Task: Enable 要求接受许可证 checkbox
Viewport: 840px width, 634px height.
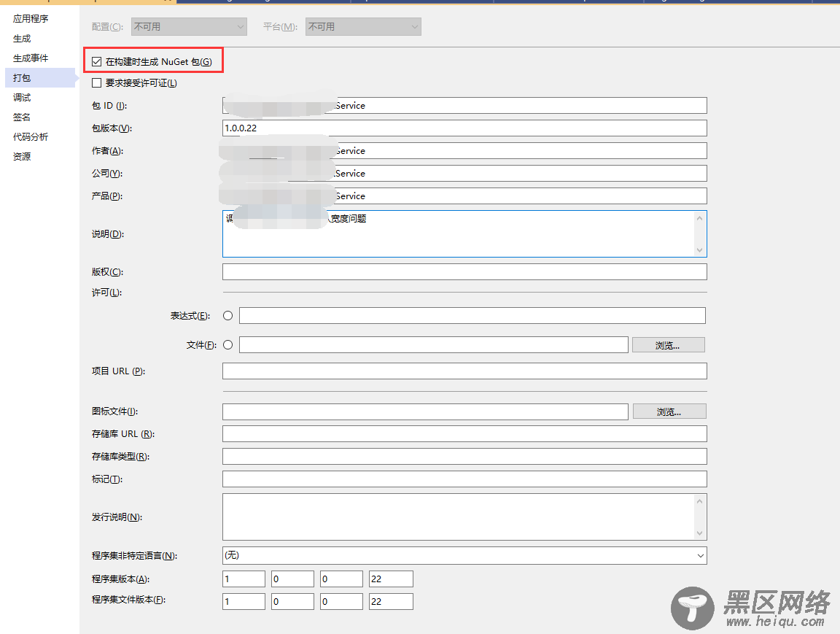Action: tap(96, 82)
